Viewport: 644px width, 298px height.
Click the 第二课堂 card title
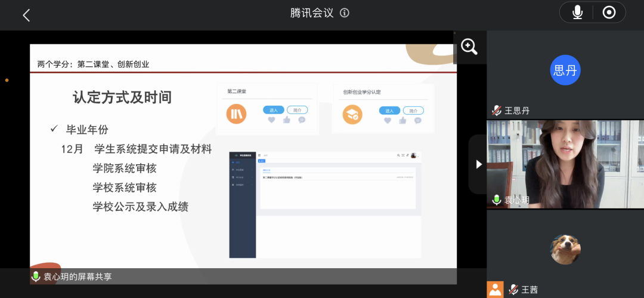pos(237,91)
